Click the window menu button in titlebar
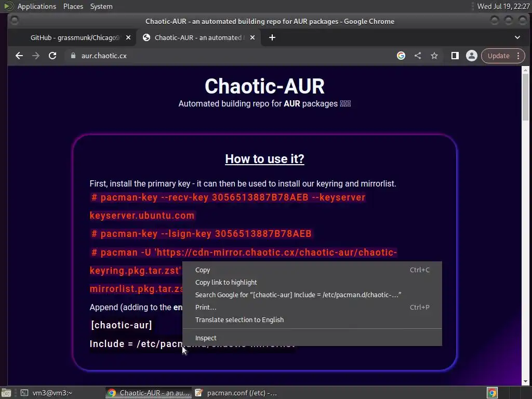Image resolution: width=532 pixels, height=399 pixels. point(14,21)
